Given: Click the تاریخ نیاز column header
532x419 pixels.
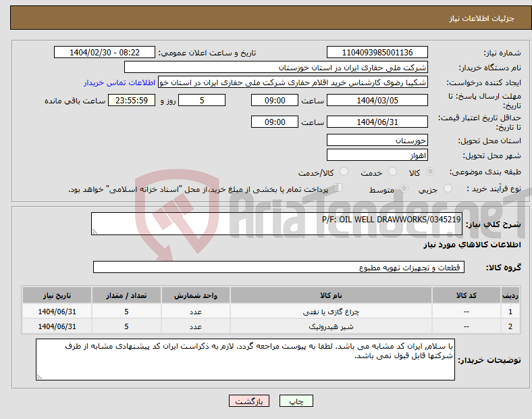Looking at the screenshot, I should (x=57, y=295).
